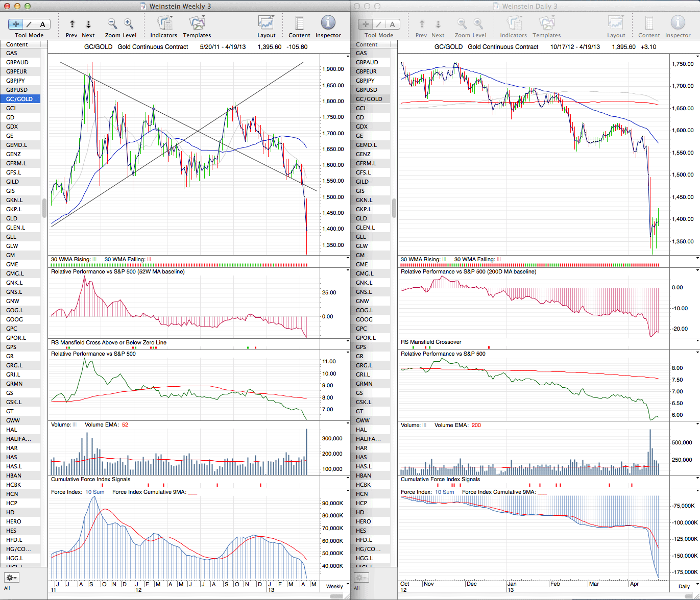
Task: Click the Weekly symbol list scrollbar thumb
Action: click(44, 208)
